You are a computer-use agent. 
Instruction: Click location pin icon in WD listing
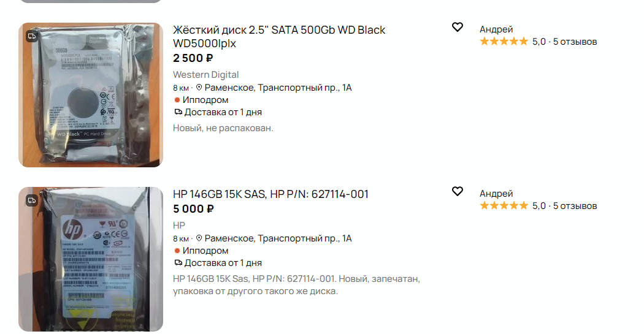(x=199, y=88)
